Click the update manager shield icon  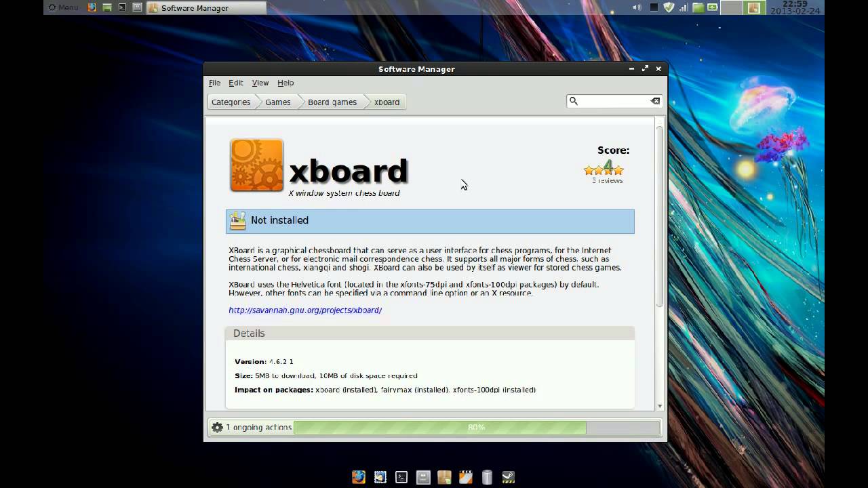669,7
